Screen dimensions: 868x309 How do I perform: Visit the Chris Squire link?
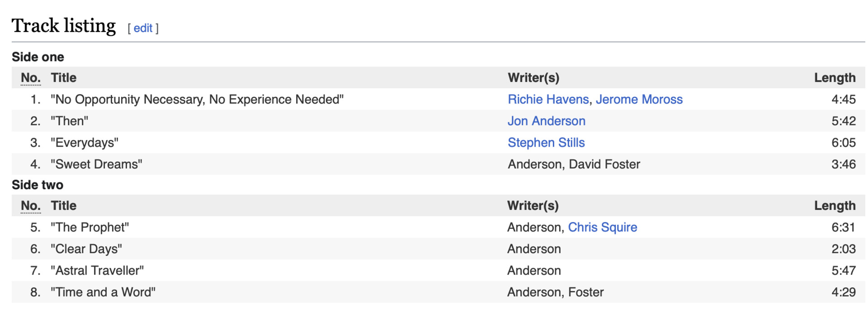(602, 228)
